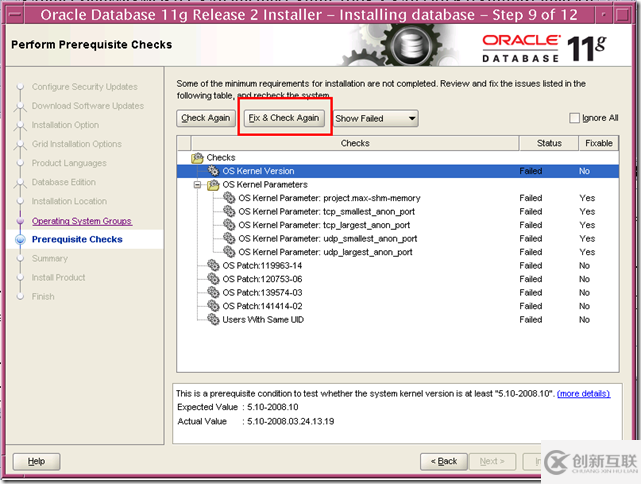The image size is (641, 484).
Task: Click the Prerequisite Checks step bullet icon
Action: (20, 240)
